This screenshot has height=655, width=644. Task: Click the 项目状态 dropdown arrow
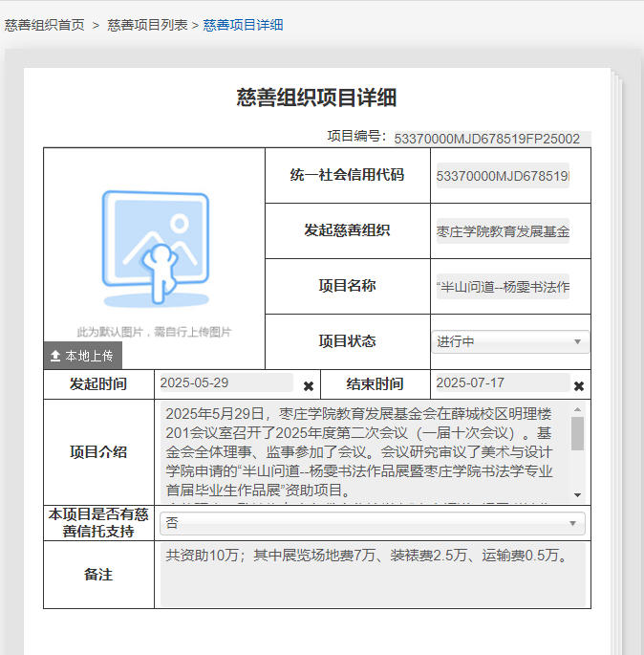(577, 341)
